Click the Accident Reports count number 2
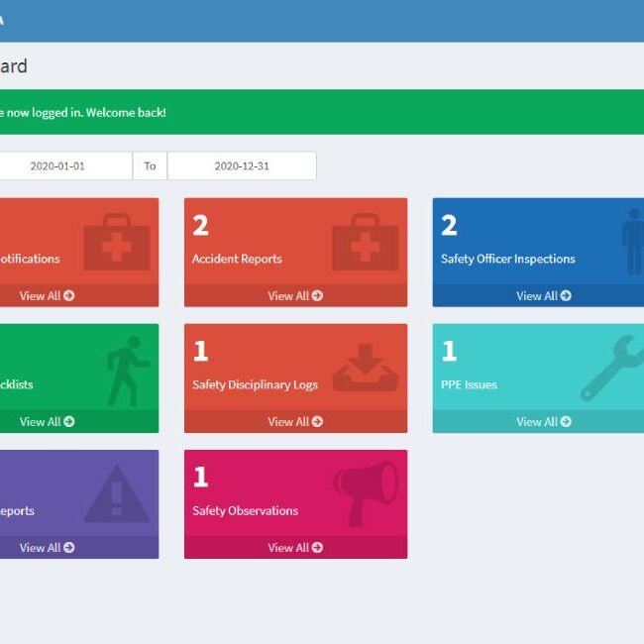Screen dimensions: 644x644 200,226
